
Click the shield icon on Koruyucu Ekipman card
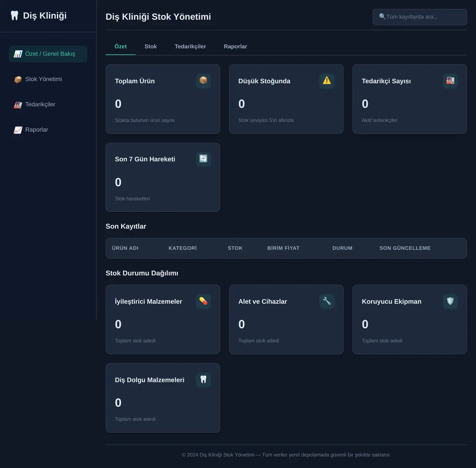[x=450, y=301]
